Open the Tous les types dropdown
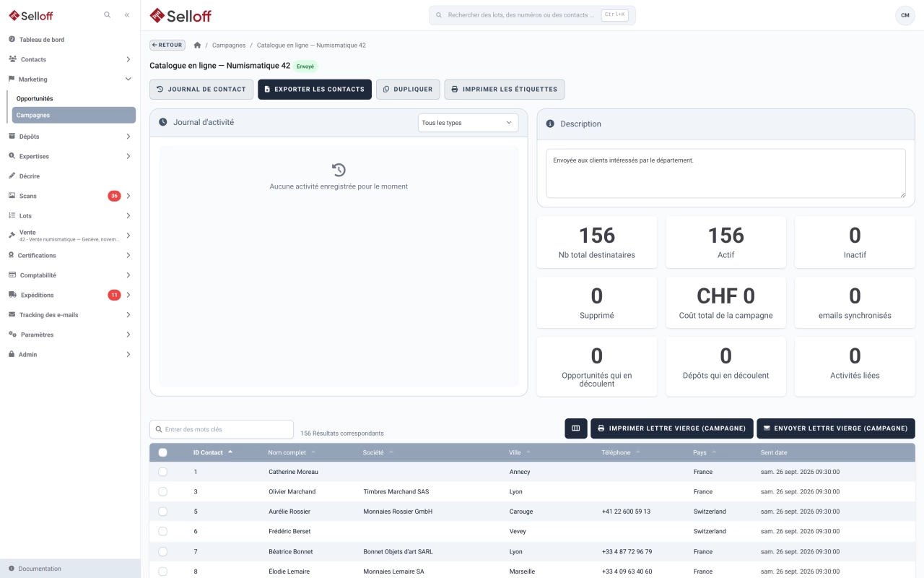Image resolution: width=924 pixels, height=578 pixels. [x=468, y=123]
